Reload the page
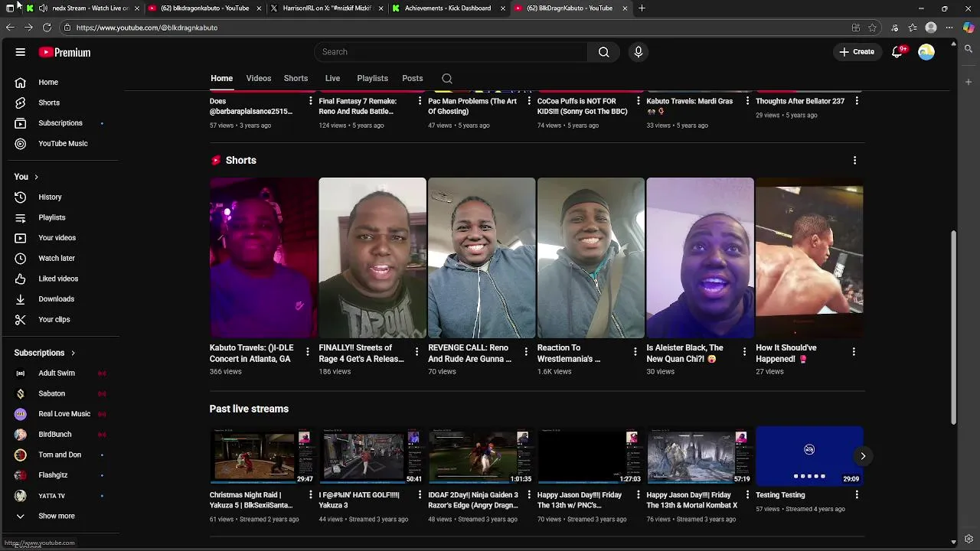This screenshot has height=551, width=980. pos(47,28)
